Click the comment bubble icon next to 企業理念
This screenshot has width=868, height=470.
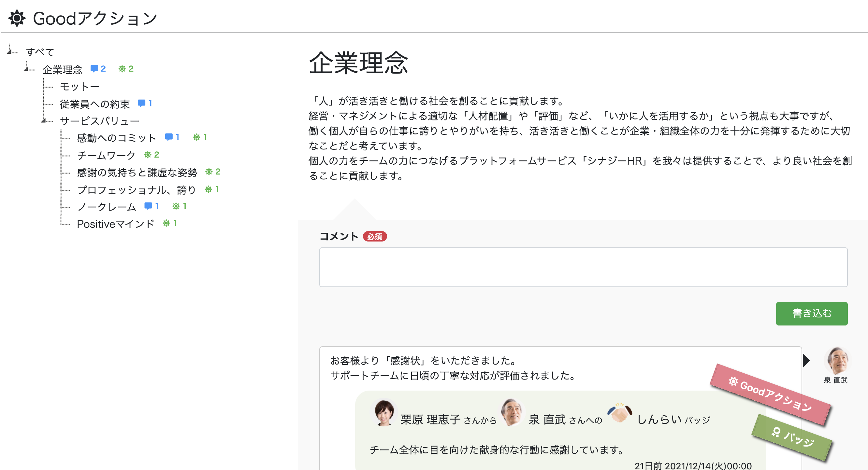pyautogui.click(x=94, y=69)
